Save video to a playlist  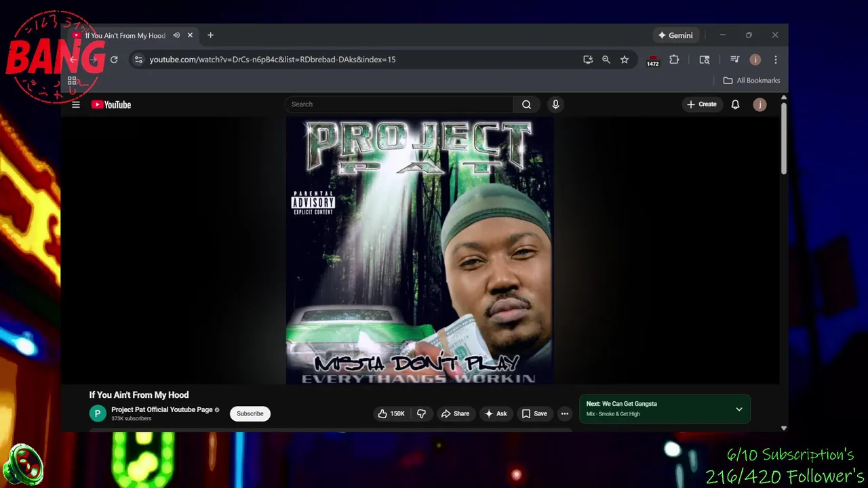(x=534, y=413)
